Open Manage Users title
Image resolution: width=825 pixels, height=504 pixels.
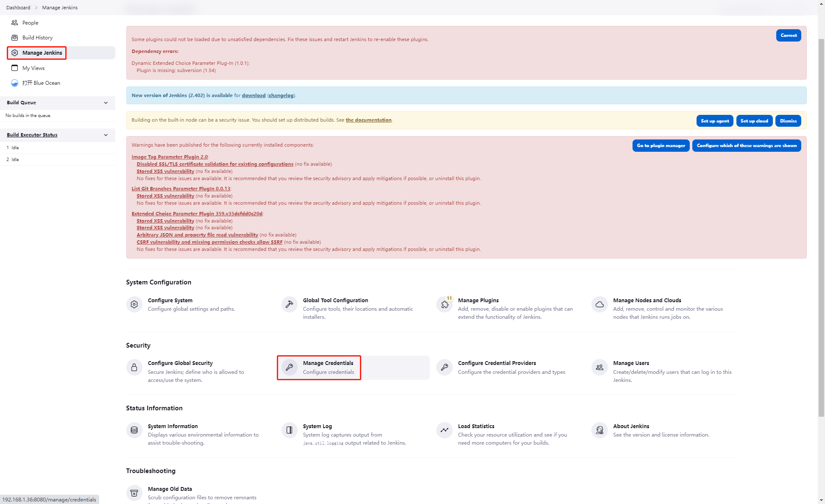(x=631, y=363)
